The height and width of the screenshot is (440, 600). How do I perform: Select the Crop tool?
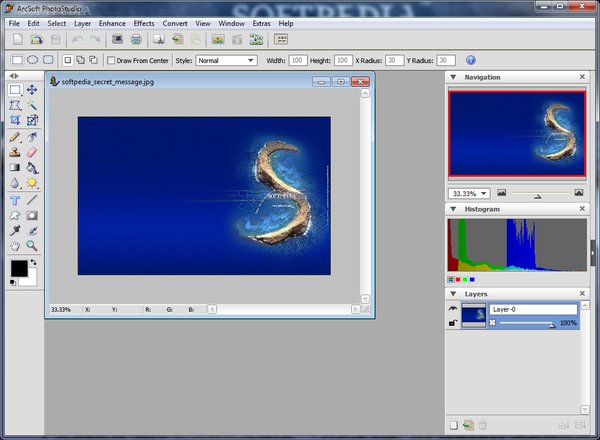[15, 121]
